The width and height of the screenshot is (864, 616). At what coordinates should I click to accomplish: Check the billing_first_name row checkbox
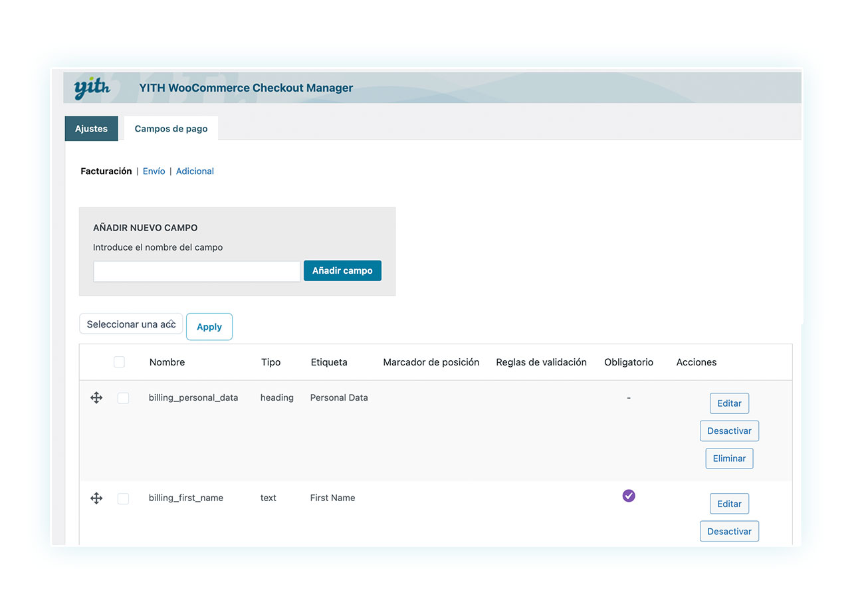click(x=123, y=498)
